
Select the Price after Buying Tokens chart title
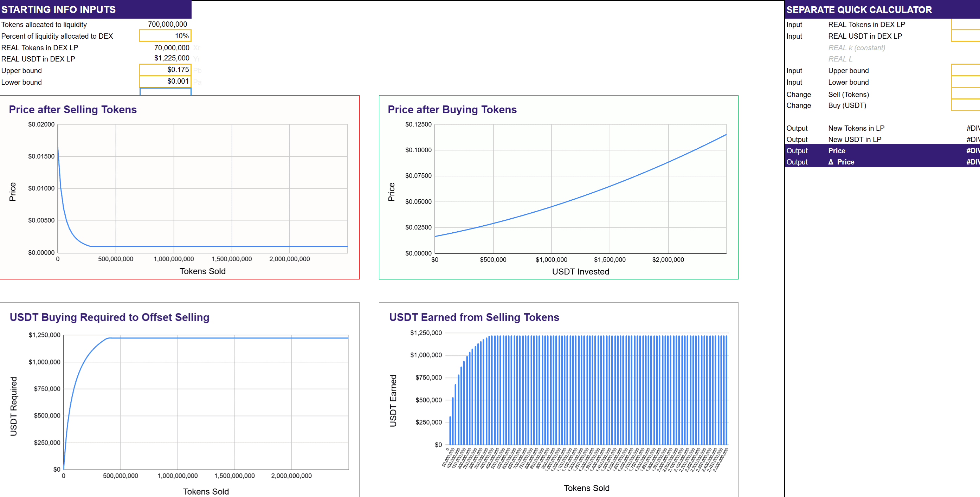tap(452, 110)
